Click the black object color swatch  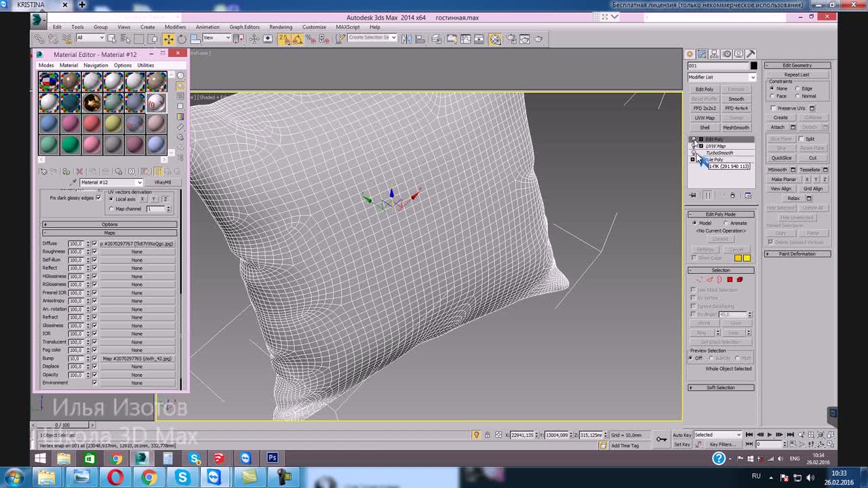753,66
